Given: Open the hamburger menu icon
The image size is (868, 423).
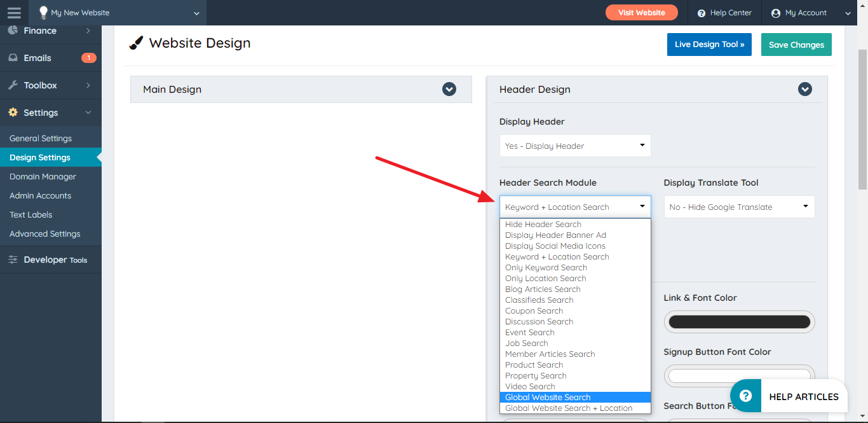Looking at the screenshot, I should (x=14, y=13).
